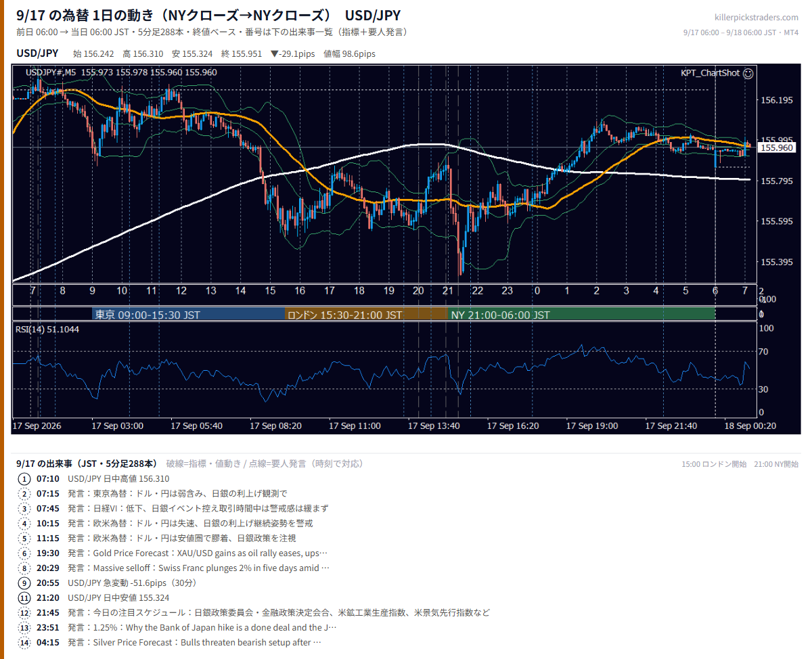Click the 17 Sep 2026 date label
Image resolution: width=812 pixels, height=659 pixels.
click(x=37, y=426)
